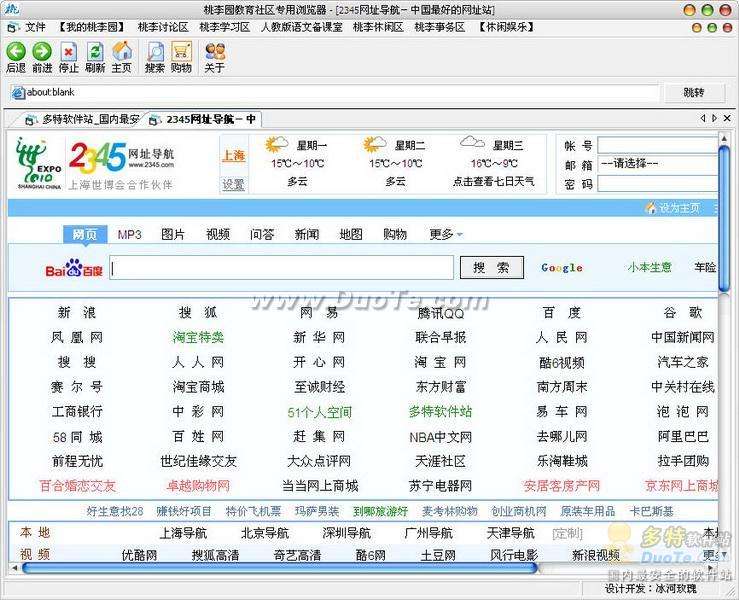Image resolution: width=739 pixels, height=600 pixels.
Task: Click the Baidu search text box
Action: click(282, 268)
